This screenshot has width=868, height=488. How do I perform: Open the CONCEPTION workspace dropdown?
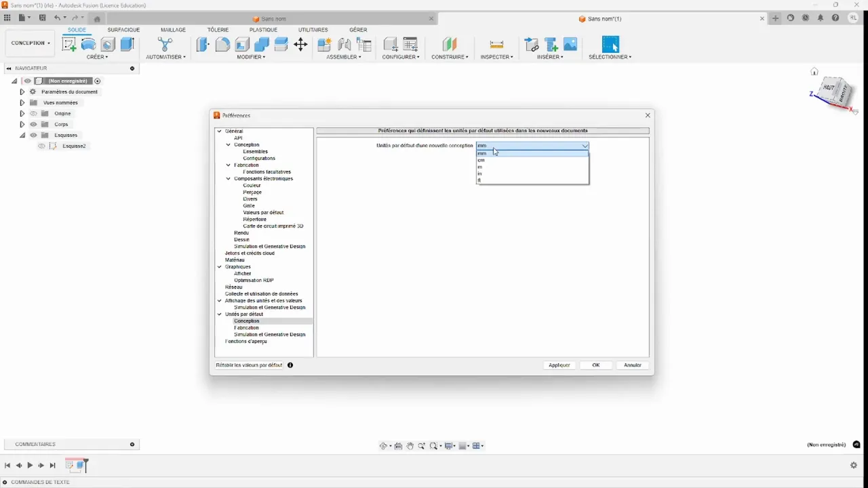[31, 43]
